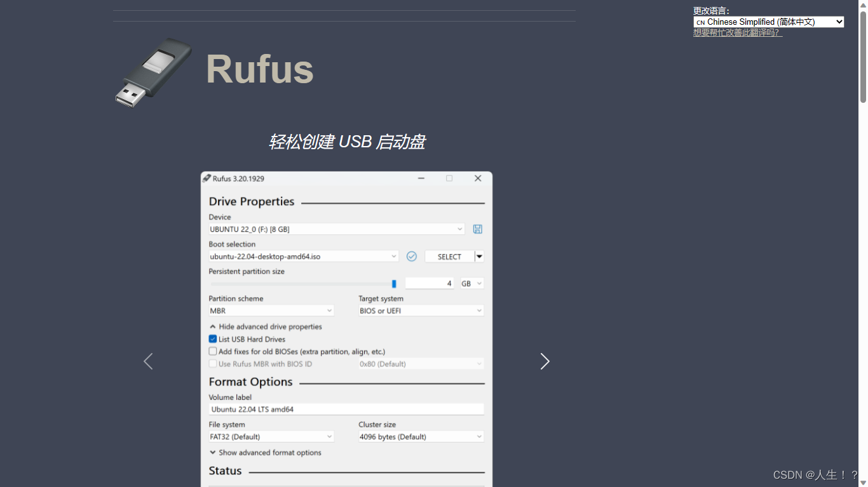The width and height of the screenshot is (868, 487).
Task: Enable Add fixes for old BIOSes
Action: tap(213, 351)
